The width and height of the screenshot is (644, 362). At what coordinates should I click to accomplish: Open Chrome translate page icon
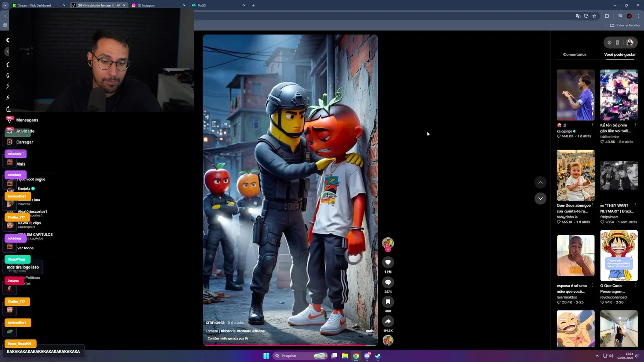[x=578, y=16]
